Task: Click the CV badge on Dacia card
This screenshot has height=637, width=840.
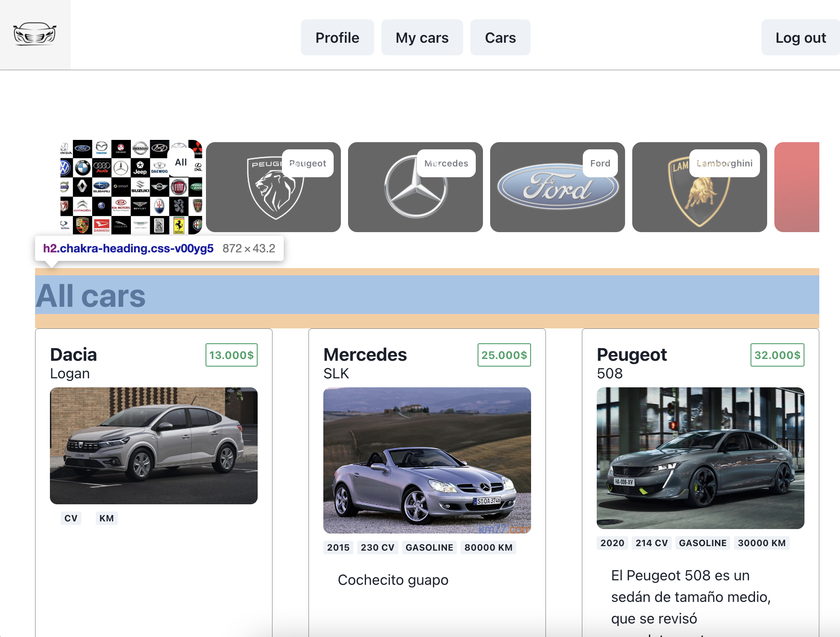Action: 71,518
